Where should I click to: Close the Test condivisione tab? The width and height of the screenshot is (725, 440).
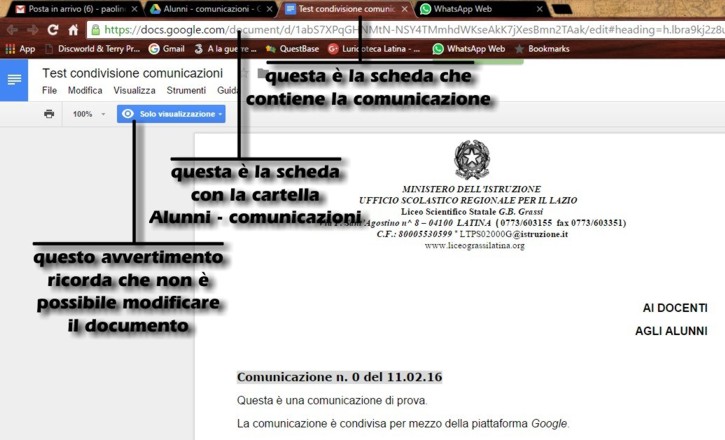(405, 9)
